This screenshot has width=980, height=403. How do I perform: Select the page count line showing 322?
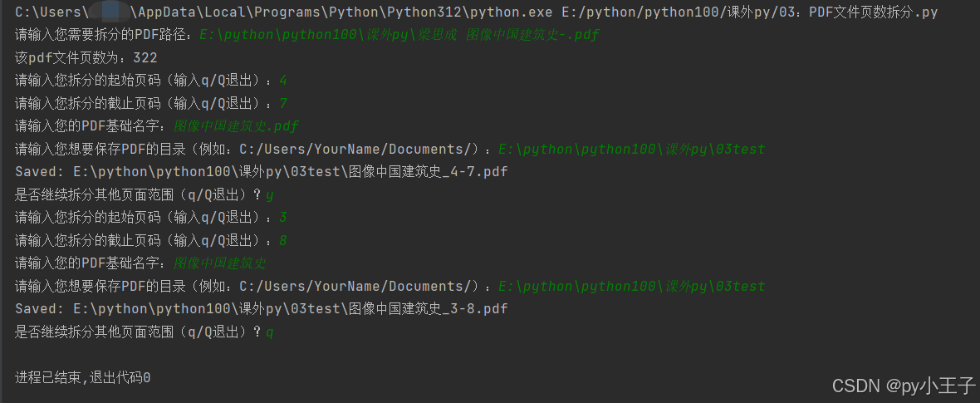[x=86, y=58]
